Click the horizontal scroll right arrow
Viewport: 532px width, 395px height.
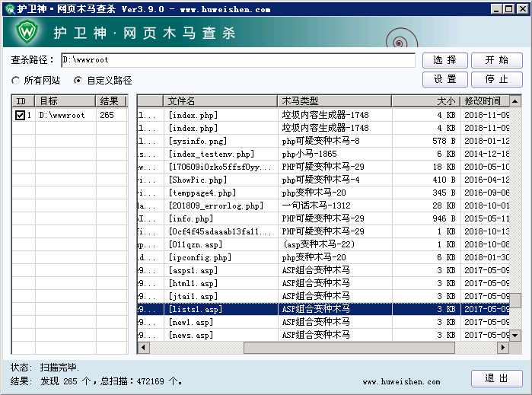pyautogui.click(x=503, y=348)
